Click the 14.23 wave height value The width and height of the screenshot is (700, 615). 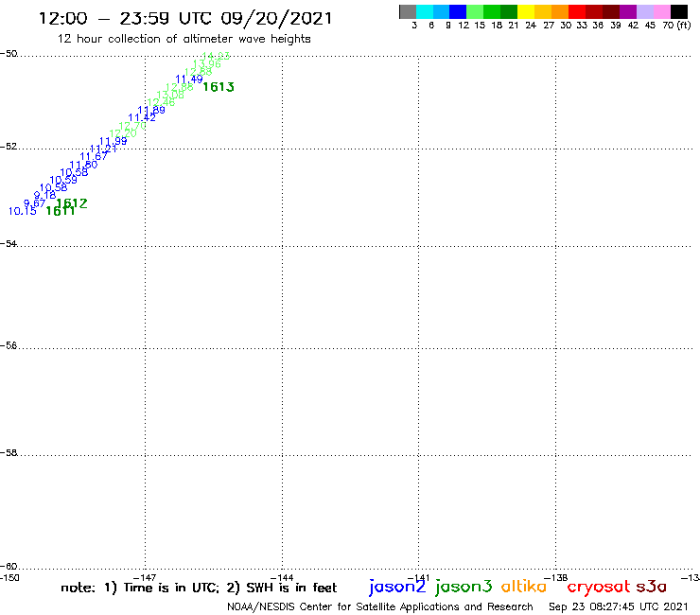click(x=216, y=56)
